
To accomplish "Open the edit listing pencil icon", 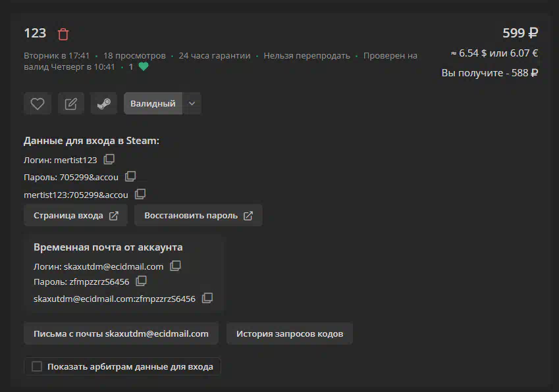I will (71, 104).
